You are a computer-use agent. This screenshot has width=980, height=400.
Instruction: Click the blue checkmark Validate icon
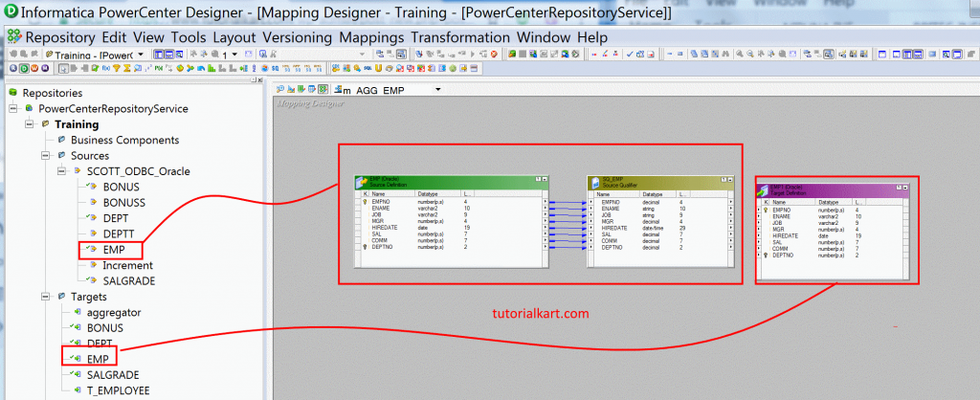tap(630, 55)
